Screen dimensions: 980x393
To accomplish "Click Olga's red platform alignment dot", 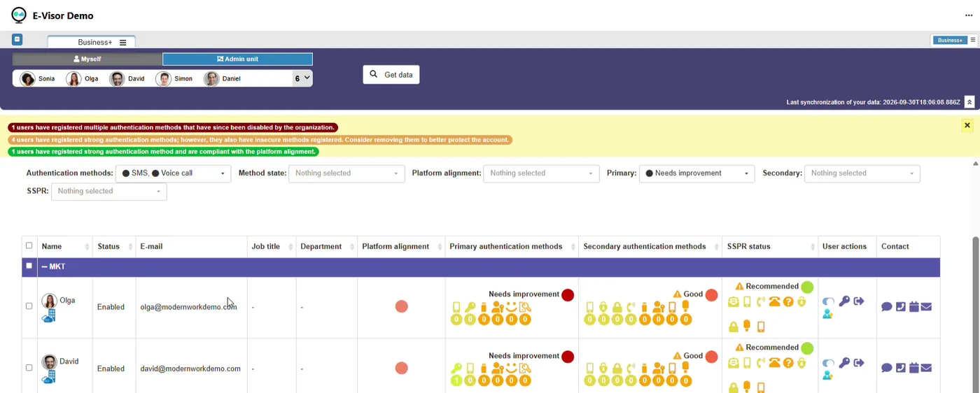I will click(x=402, y=306).
